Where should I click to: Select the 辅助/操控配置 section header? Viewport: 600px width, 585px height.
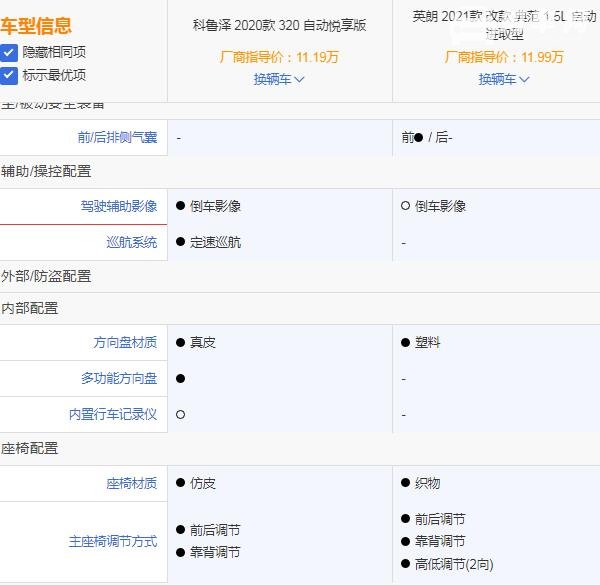[x=46, y=171]
